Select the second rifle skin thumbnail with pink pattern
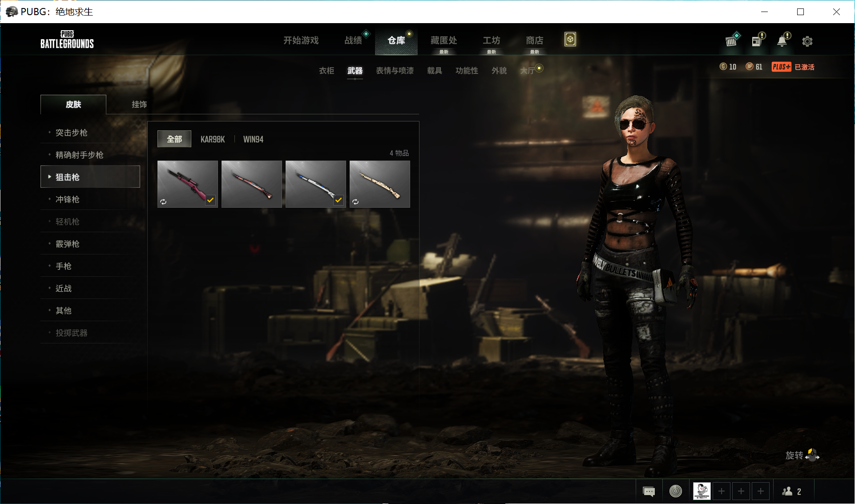 click(x=252, y=184)
